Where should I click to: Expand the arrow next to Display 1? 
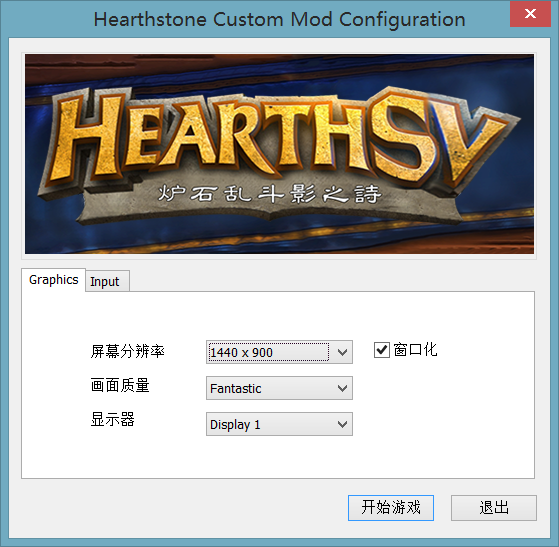click(342, 424)
